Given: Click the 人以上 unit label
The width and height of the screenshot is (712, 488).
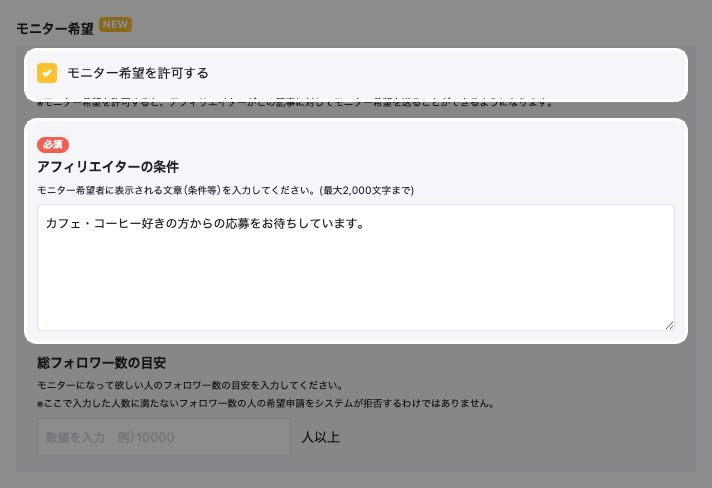Looking at the screenshot, I should (321, 437).
